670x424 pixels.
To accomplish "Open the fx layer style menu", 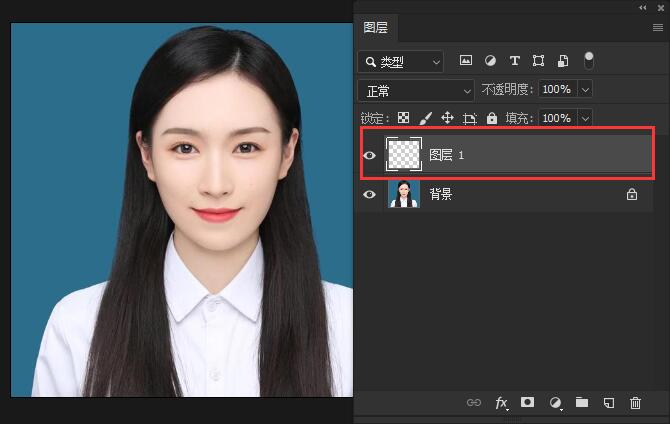I will pyautogui.click(x=501, y=403).
